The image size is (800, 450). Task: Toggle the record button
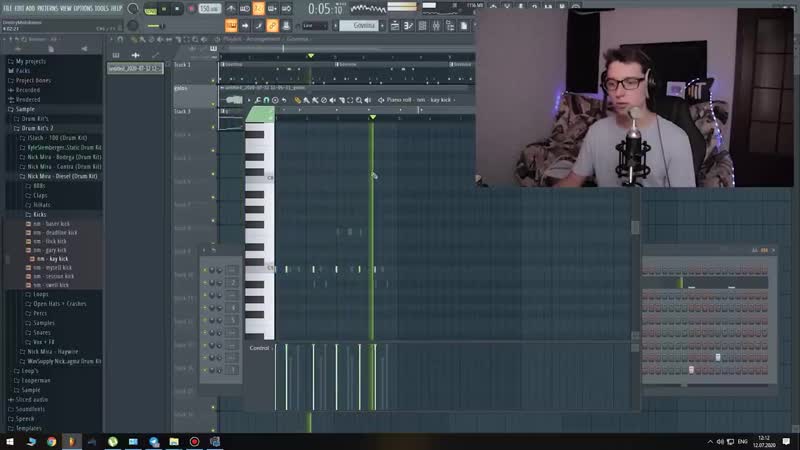(x=192, y=9)
